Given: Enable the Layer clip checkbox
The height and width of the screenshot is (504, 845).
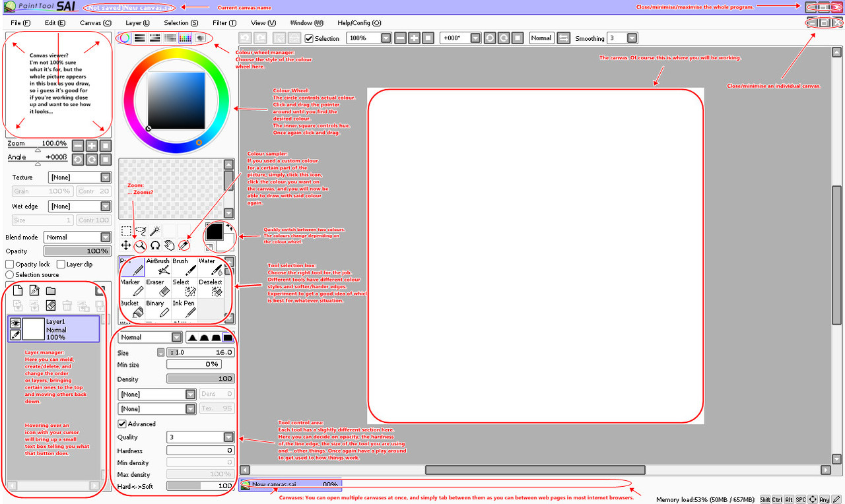Looking at the screenshot, I should pyautogui.click(x=61, y=264).
